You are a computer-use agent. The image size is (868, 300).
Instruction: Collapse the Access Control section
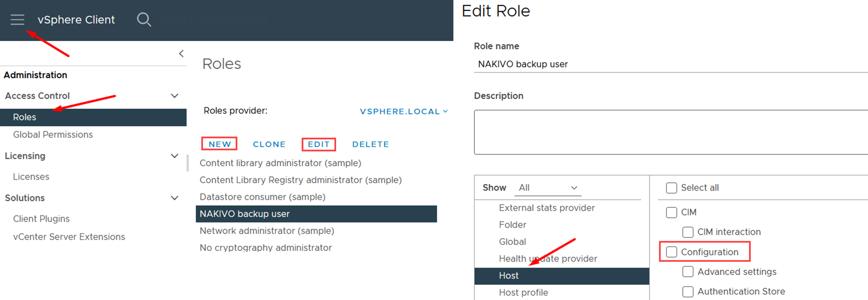click(174, 96)
